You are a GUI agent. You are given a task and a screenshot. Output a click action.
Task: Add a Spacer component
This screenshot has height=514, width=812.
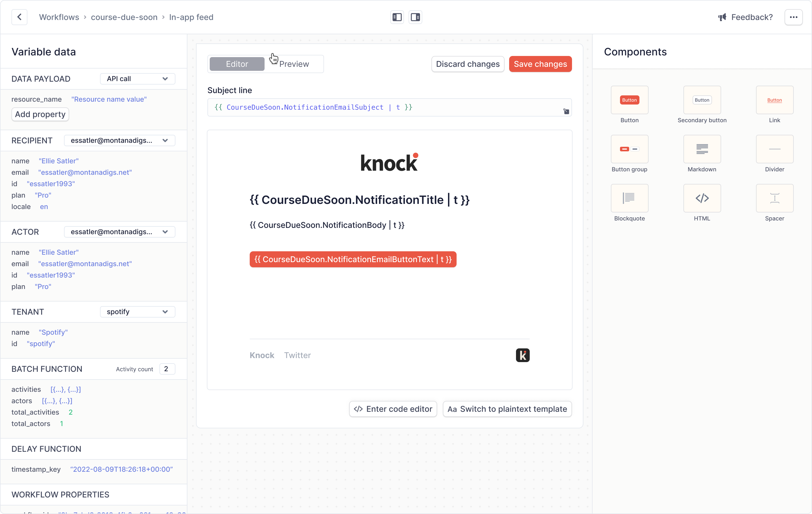(775, 198)
